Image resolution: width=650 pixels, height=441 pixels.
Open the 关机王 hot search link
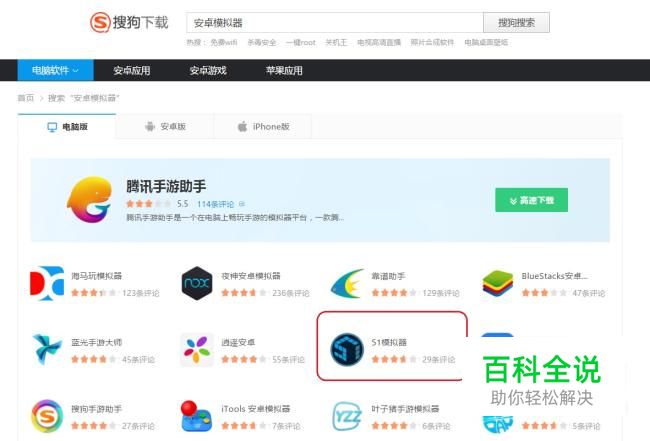point(336,42)
